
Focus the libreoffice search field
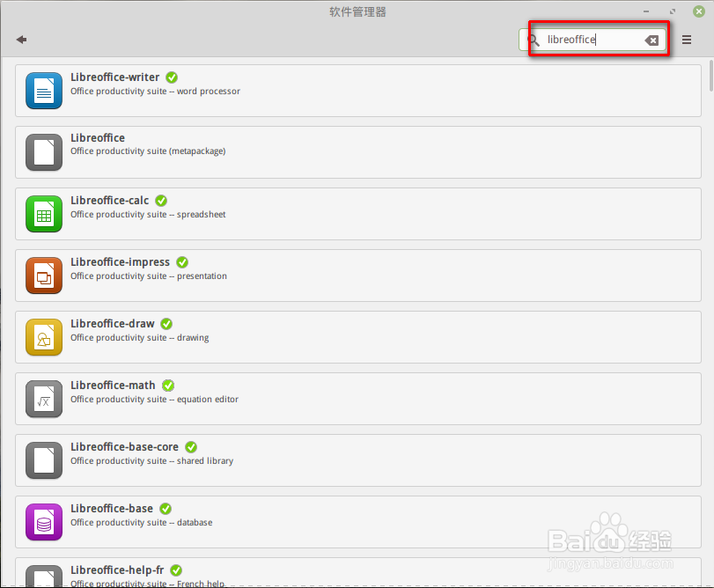[x=592, y=40]
